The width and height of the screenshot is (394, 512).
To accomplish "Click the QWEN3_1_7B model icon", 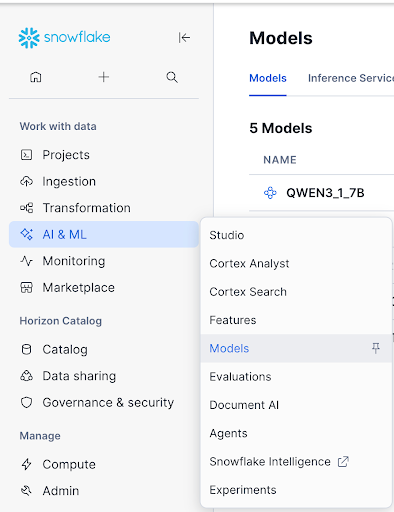I will [270, 193].
